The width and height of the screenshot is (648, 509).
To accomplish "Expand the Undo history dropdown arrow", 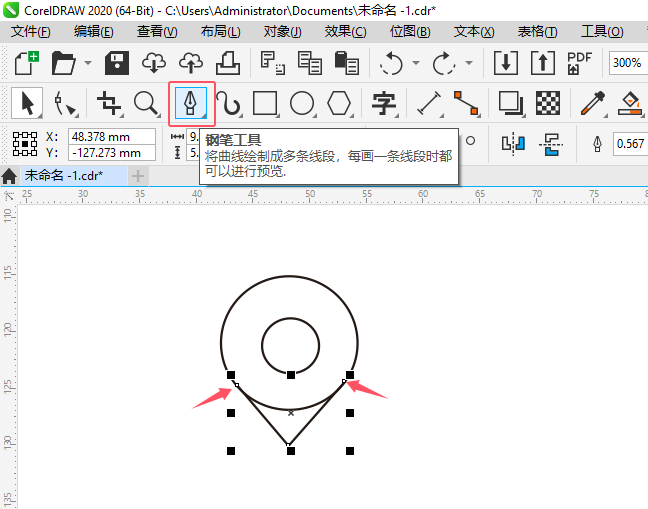I will [x=416, y=63].
